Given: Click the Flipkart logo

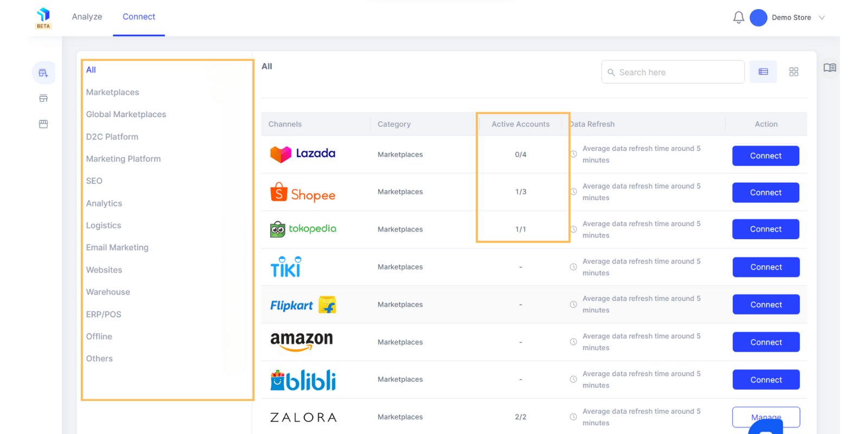Looking at the screenshot, I should 303,305.
